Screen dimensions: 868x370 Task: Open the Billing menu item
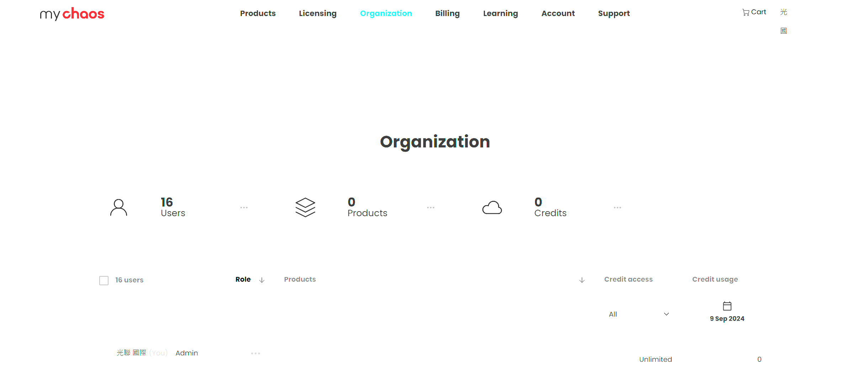(448, 14)
